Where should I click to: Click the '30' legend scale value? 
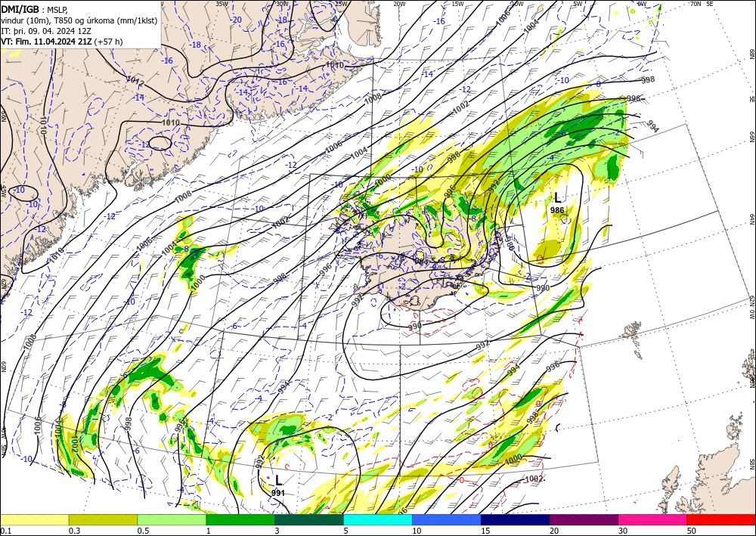[624, 531]
